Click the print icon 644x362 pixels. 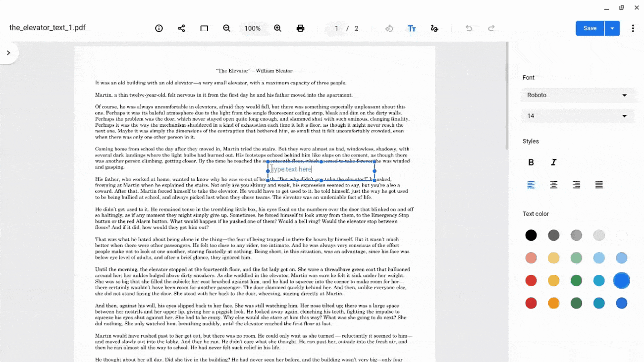point(300,28)
